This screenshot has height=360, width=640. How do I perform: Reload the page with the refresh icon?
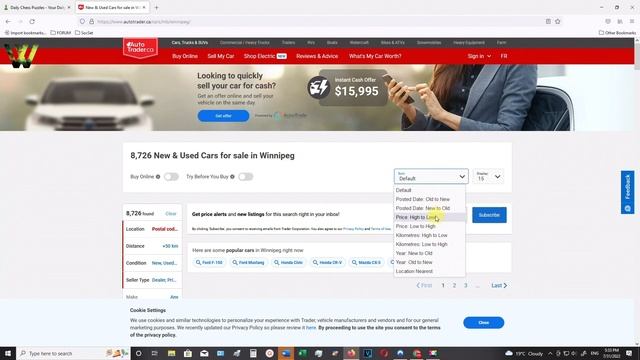tap(32, 21)
